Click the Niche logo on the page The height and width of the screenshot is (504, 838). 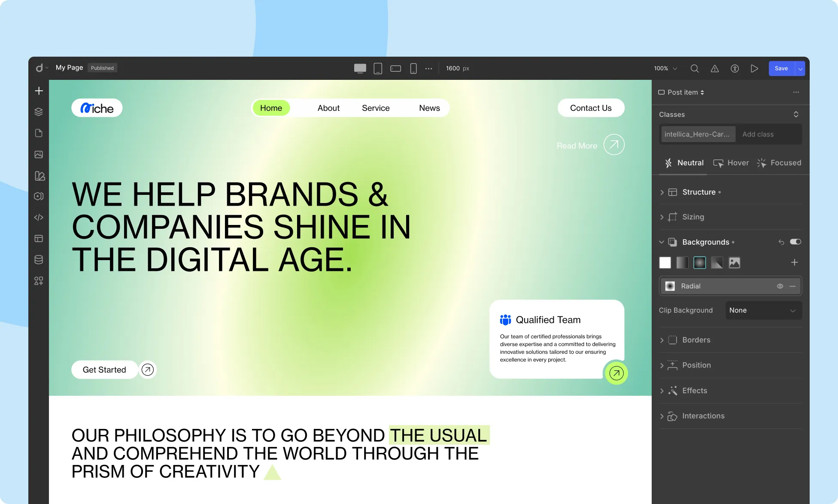point(97,108)
